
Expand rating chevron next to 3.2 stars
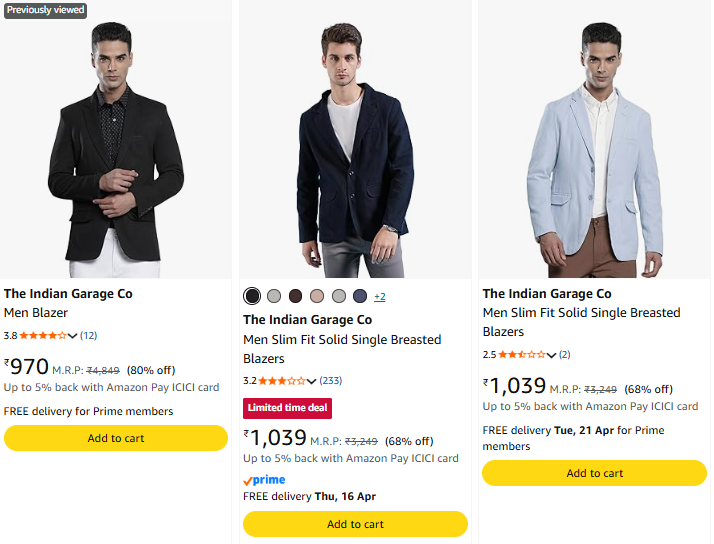(312, 381)
